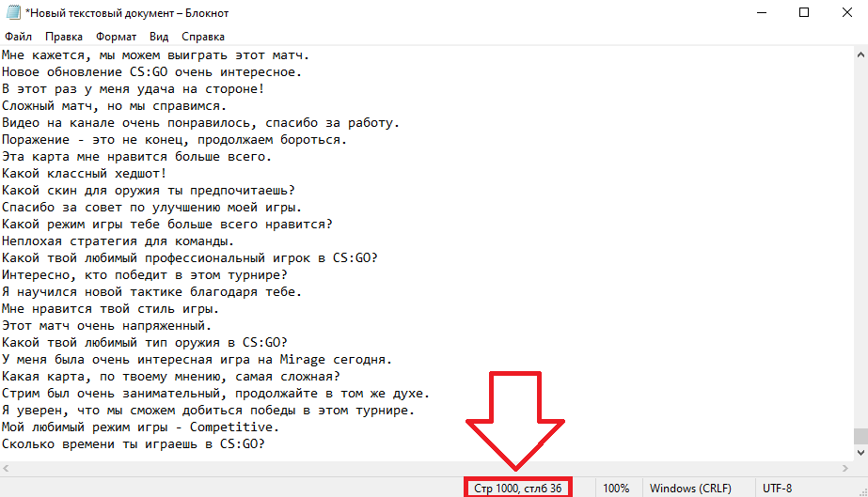Image resolution: width=868 pixels, height=497 pixels.
Task: Click the Стр 1000, стлб 36 status indicator
Action: pos(517,489)
